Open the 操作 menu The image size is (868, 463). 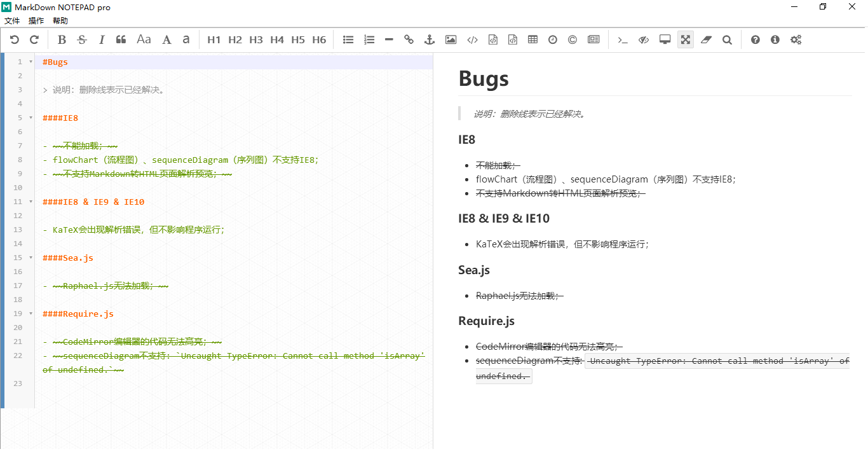[36, 21]
